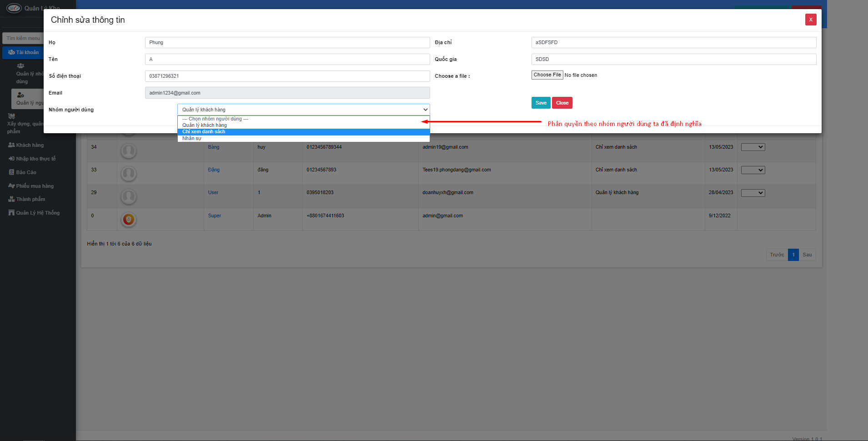Close the Chỉnh sửa thông tin dialog with X
This screenshot has height=441, width=868.
click(x=811, y=20)
